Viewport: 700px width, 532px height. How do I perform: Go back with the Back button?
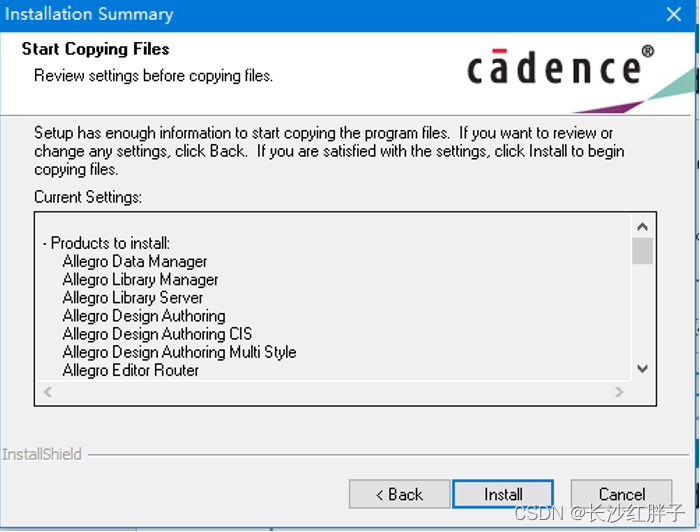(399, 494)
